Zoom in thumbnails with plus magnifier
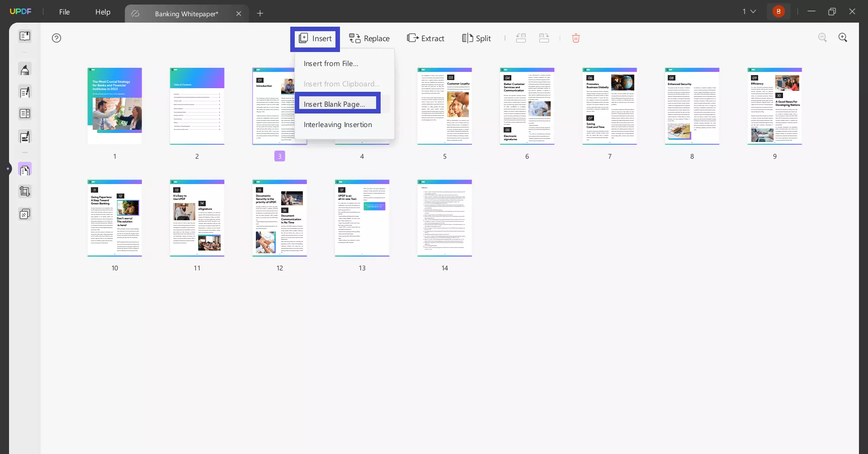 [x=843, y=38]
